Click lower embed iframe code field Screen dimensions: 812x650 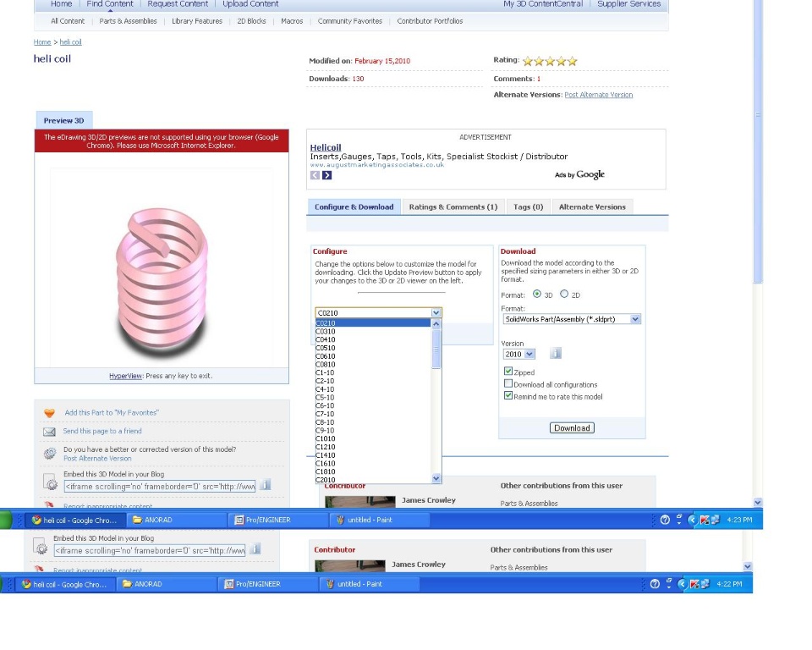point(150,550)
